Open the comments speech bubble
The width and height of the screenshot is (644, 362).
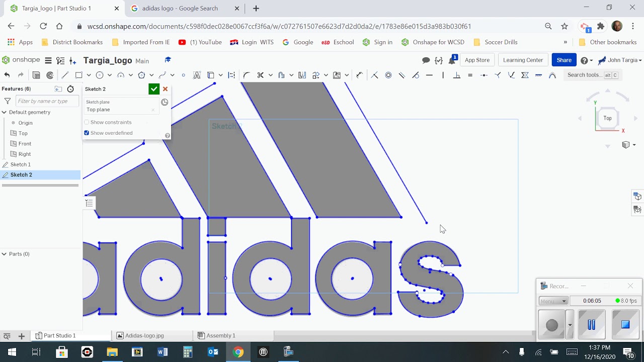click(x=426, y=60)
